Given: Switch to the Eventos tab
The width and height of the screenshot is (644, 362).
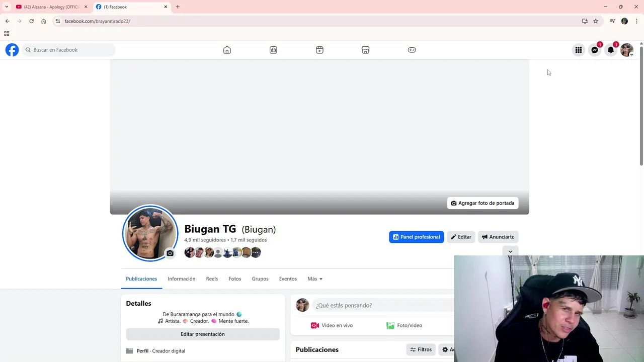Looking at the screenshot, I should click(x=288, y=279).
